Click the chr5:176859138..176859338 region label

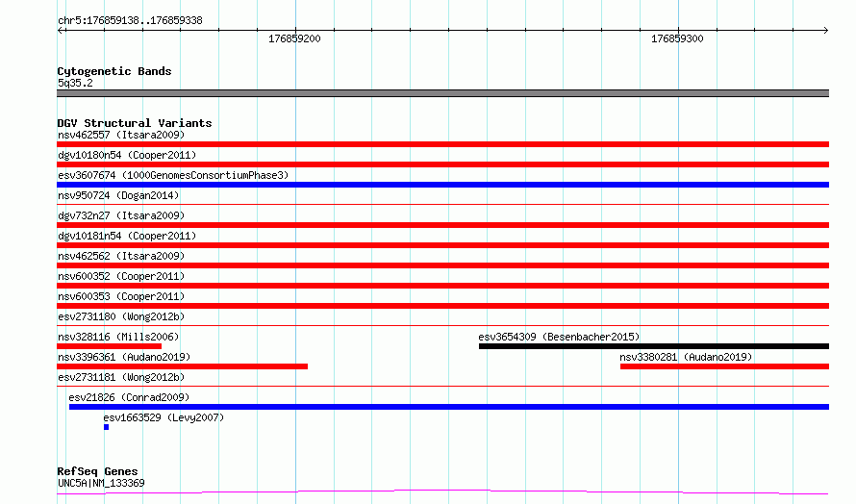pyautogui.click(x=130, y=21)
